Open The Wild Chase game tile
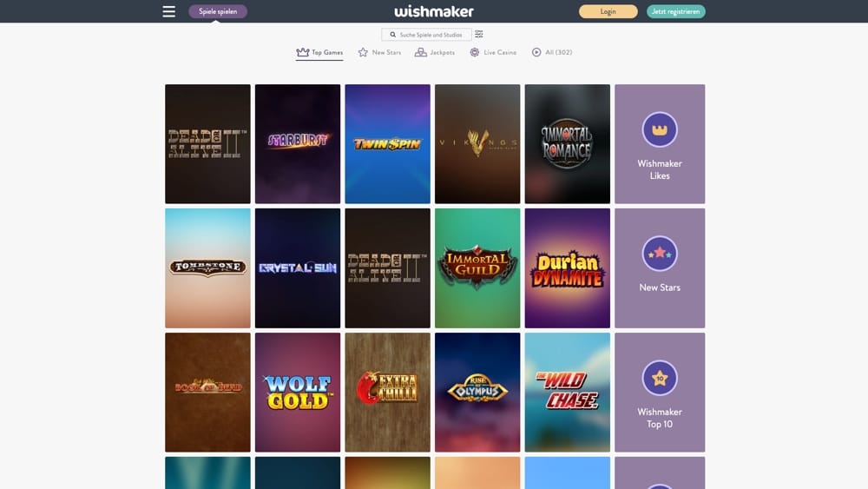 coord(568,392)
